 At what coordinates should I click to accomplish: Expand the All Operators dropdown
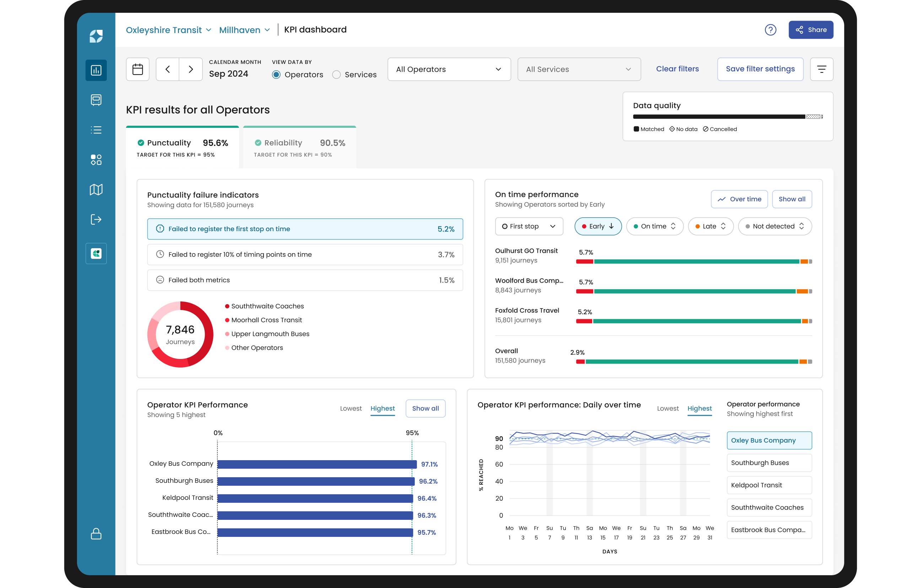(449, 69)
